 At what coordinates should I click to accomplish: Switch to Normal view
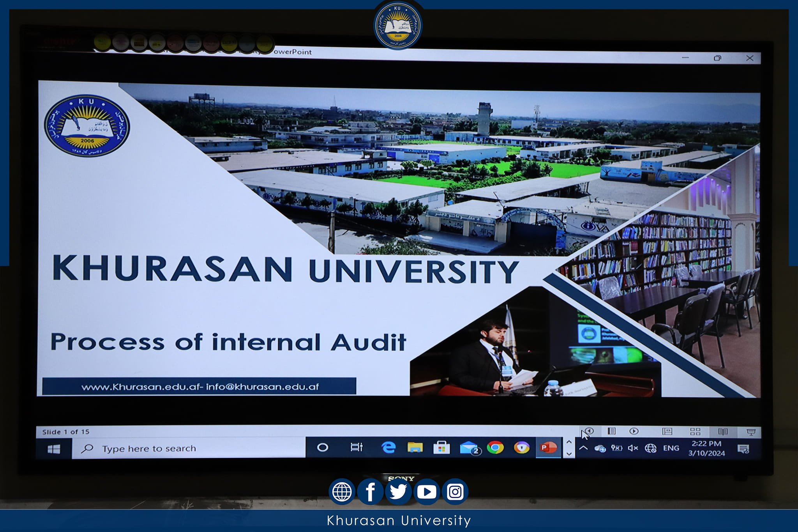pyautogui.click(x=667, y=431)
